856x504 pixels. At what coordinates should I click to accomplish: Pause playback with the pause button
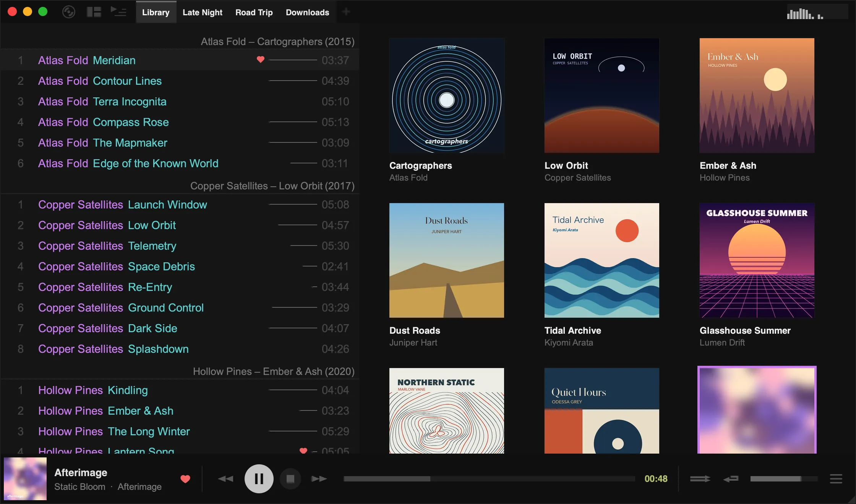pyautogui.click(x=259, y=479)
